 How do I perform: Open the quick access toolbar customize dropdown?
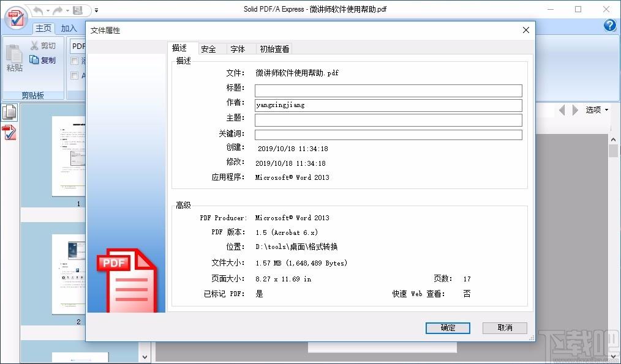[96, 10]
